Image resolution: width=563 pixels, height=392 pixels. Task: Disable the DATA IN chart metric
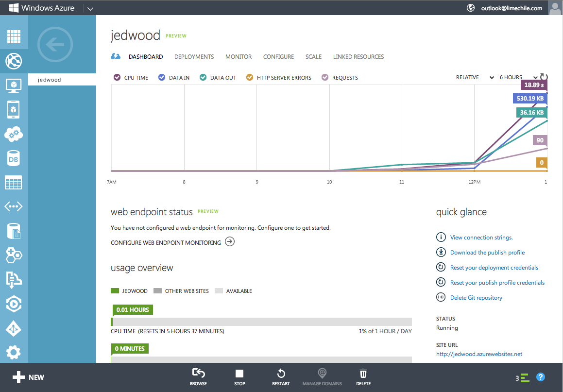tap(173, 77)
